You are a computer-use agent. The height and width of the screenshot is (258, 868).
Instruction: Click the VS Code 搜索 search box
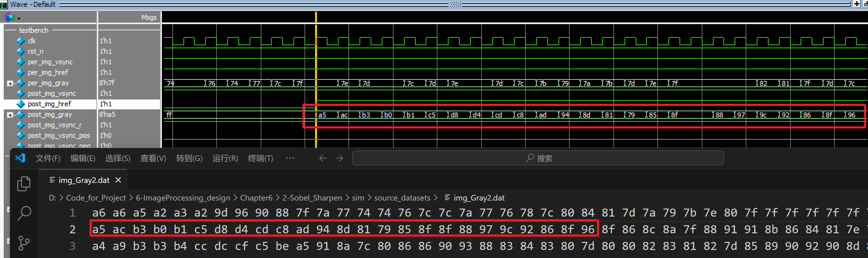pyautogui.click(x=537, y=158)
